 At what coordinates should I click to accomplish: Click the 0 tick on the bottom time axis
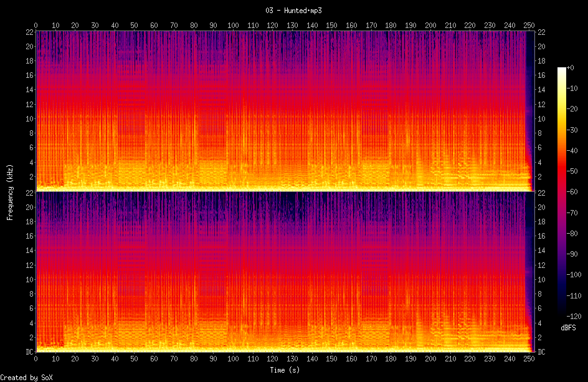click(x=36, y=360)
